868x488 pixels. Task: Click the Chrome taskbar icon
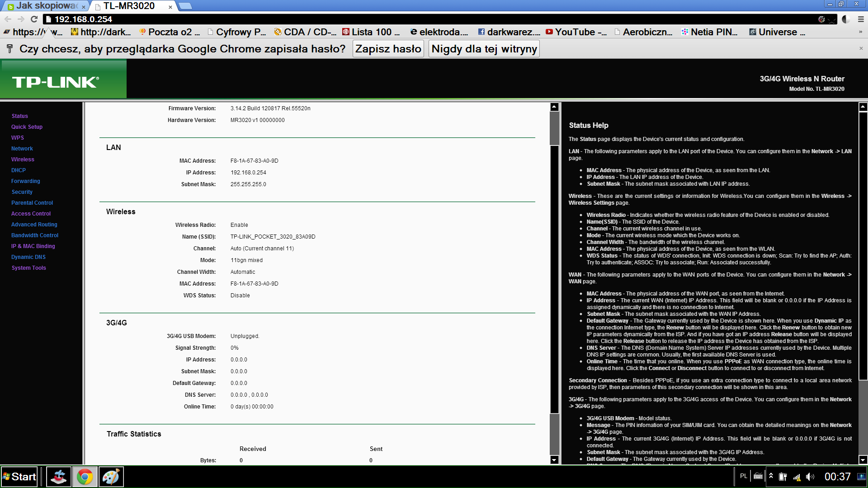click(85, 477)
